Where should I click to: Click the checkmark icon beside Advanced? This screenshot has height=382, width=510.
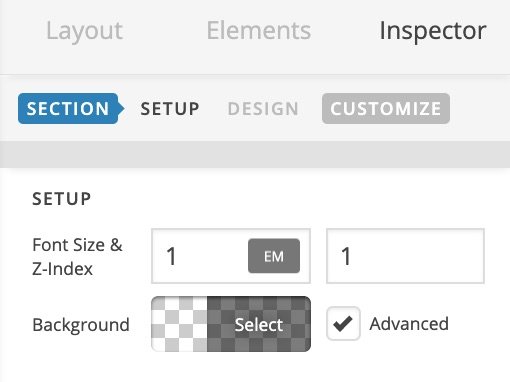[343, 324]
